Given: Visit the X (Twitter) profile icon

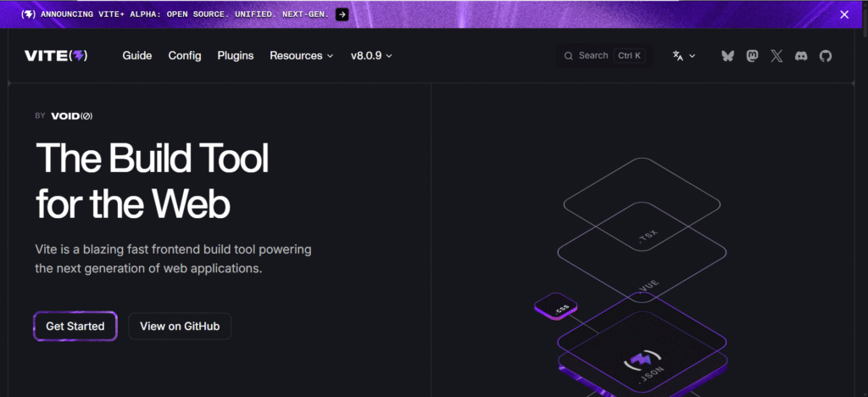Looking at the screenshot, I should pos(776,56).
